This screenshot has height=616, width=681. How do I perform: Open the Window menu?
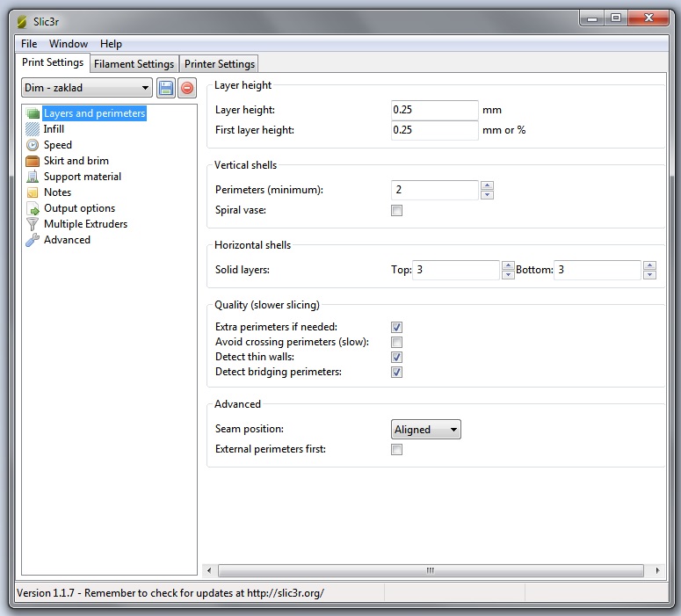click(x=69, y=44)
